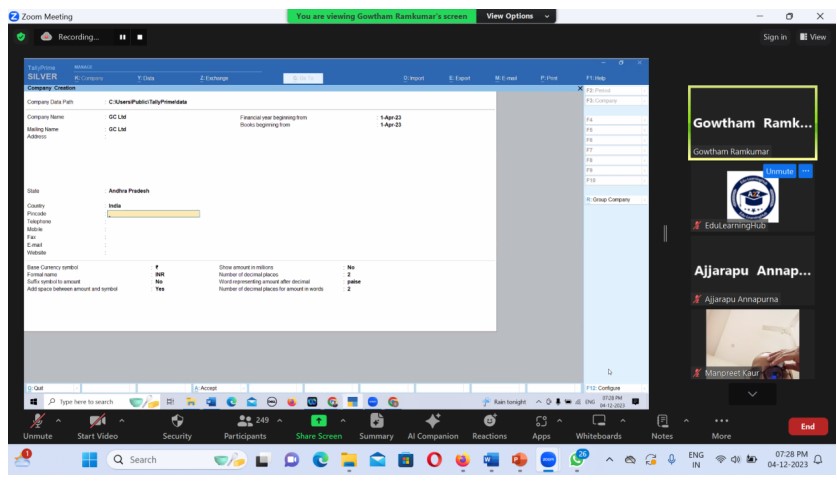
Task: Open the meeting Summary icon
Action: [x=376, y=423]
